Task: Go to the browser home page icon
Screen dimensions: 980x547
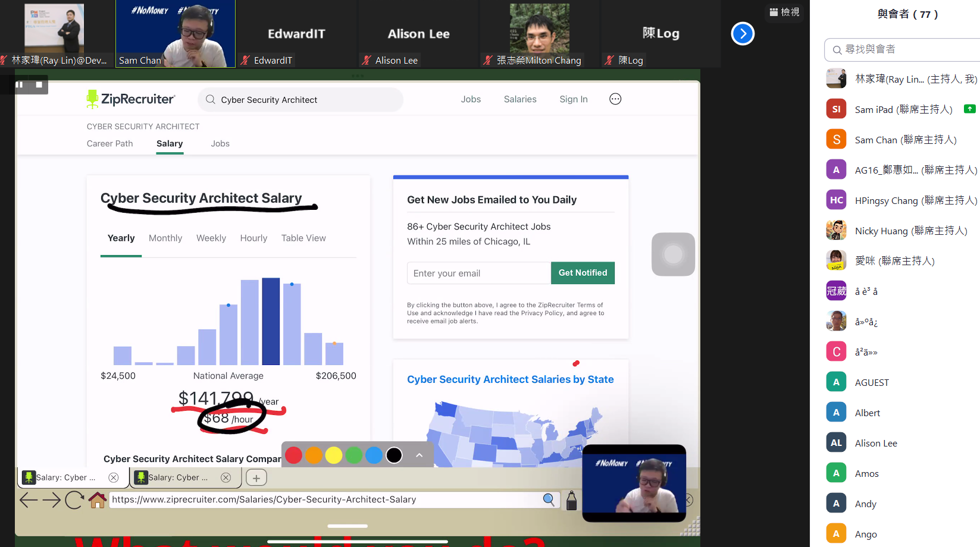Action: (x=98, y=500)
